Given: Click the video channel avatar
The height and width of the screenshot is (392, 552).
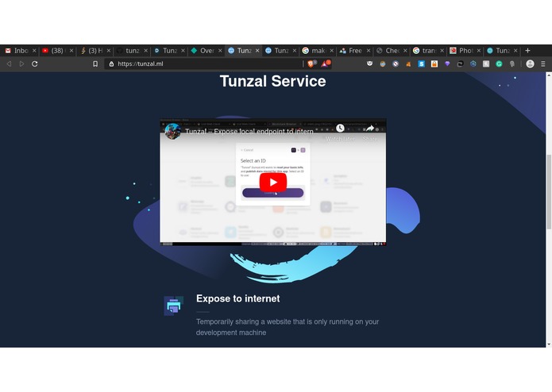Looking at the screenshot, I should [x=173, y=131].
